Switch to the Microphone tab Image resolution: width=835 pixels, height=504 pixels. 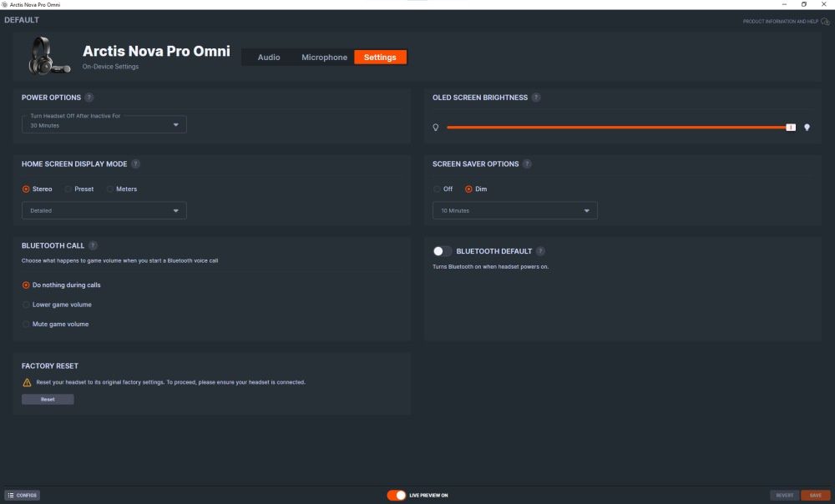pos(324,57)
